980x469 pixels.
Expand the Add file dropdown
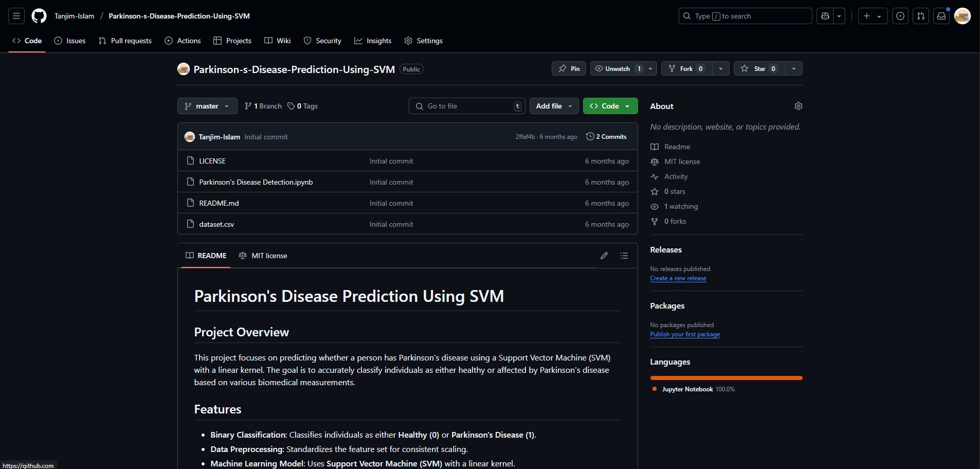click(x=554, y=106)
